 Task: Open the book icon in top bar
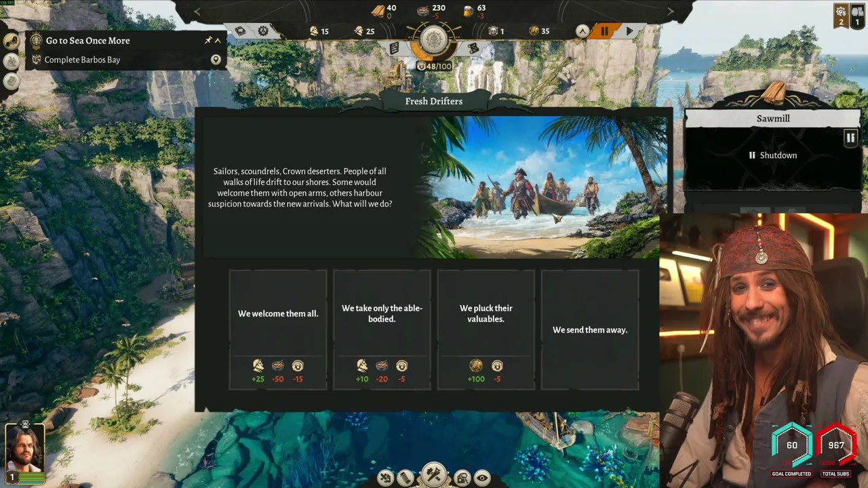240,30
